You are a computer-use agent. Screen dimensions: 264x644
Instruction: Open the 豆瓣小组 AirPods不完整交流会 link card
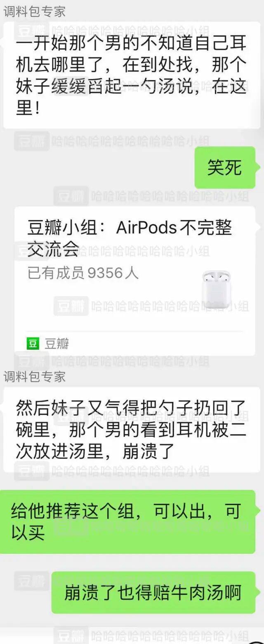click(134, 281)
